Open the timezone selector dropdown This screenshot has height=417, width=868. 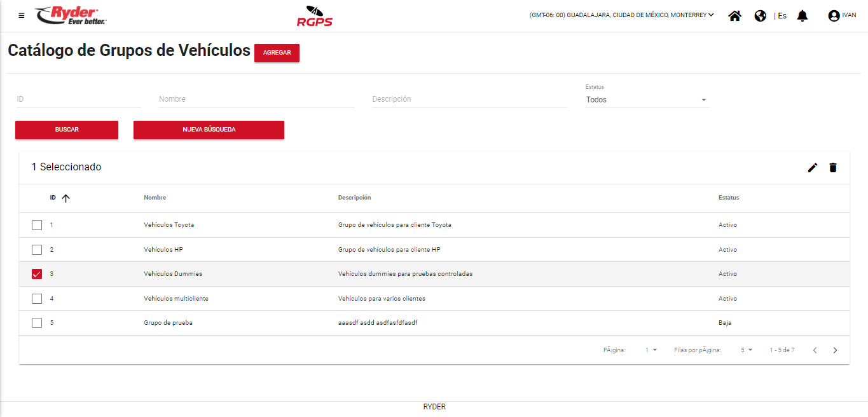[x=621, y=15]
